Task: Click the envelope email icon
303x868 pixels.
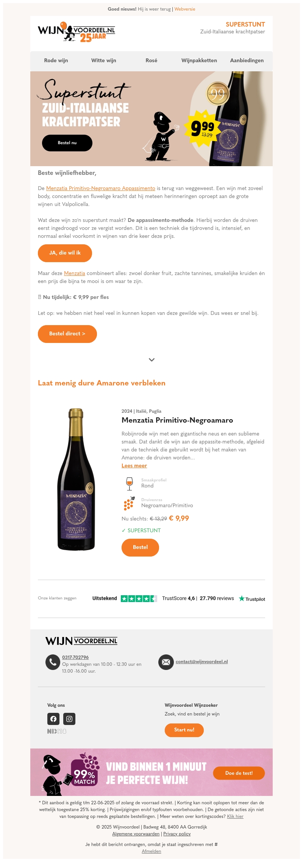Action: click(166, 662)
